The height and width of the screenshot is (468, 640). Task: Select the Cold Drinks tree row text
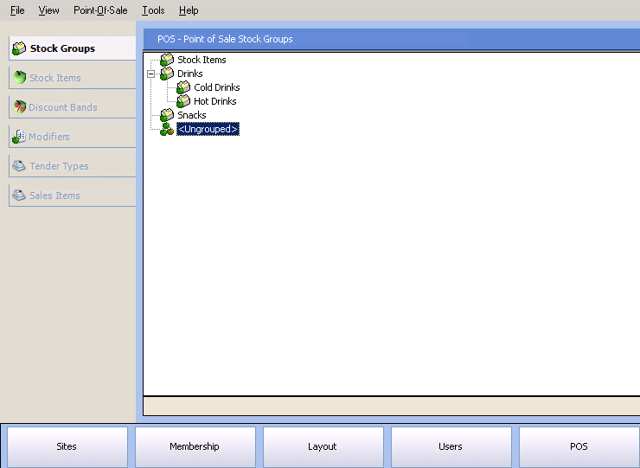pyautogui.click(x=217, y=87)
